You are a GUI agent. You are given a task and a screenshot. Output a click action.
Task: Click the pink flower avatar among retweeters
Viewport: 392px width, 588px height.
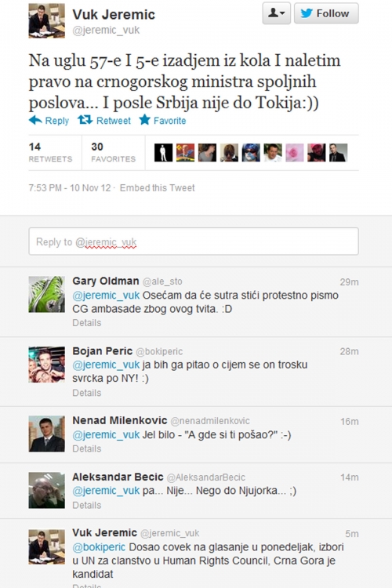[295, 153]
